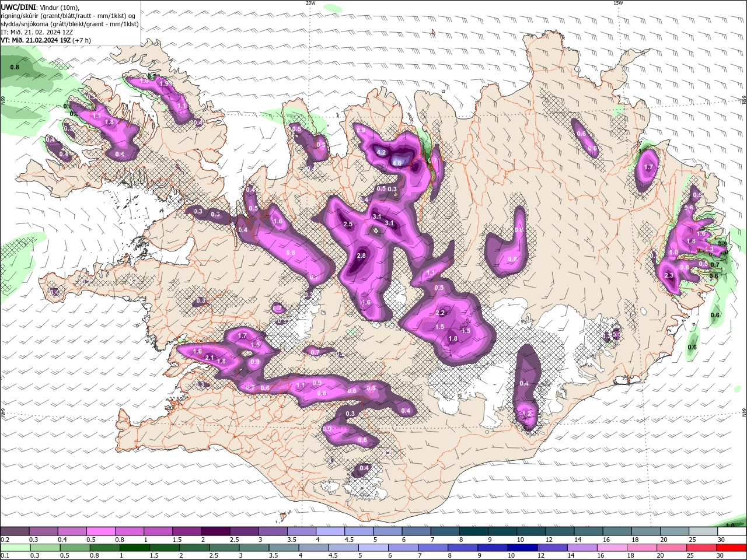Screen dimensions: 747x560
Task: Click the 2.8 snowfall value on the map
Action: click(x=361, y=256)
